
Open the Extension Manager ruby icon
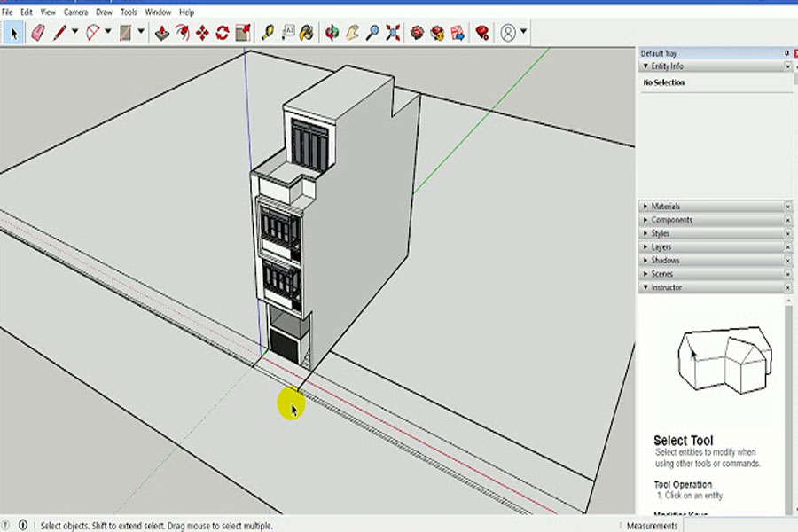click(x=482, y=33)
